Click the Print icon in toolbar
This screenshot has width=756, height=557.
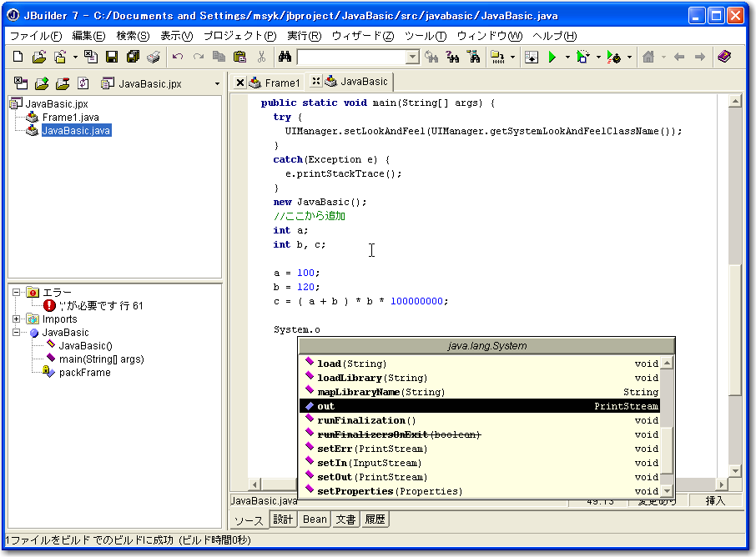pyautogui.click(x=154, y=57)
